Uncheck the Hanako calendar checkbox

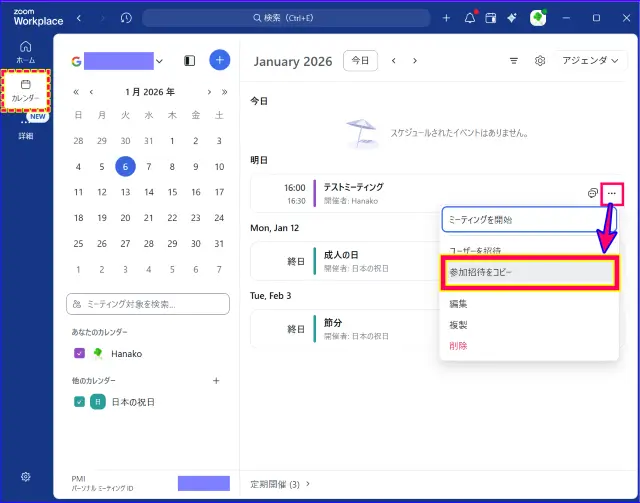click(79, 353)
